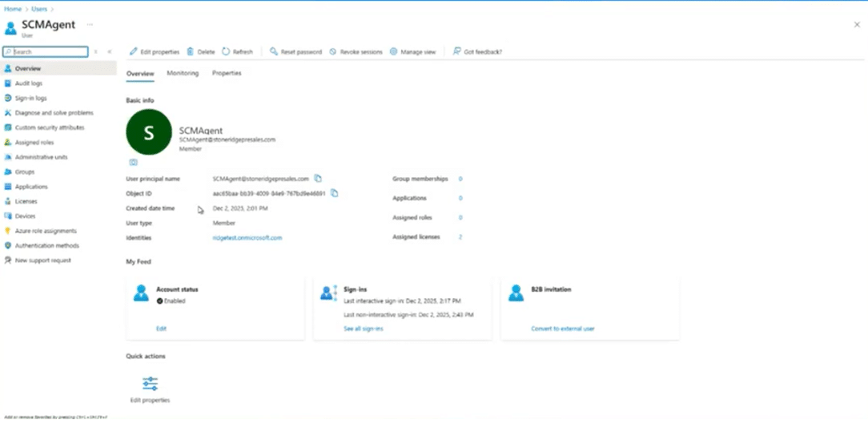Click the Last interactive sign-in text
Image resolution: width=868 pixels, height=424 pixels.
click(403, 301)
